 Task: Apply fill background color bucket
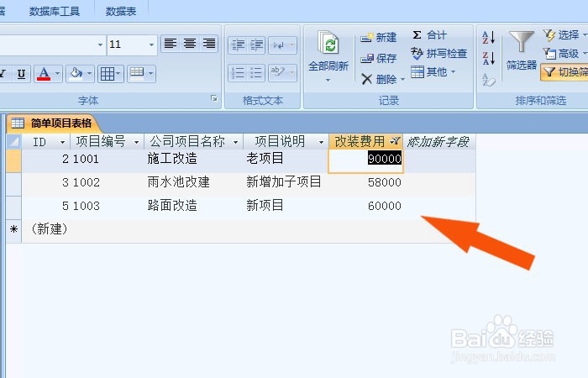click(76, 74)
